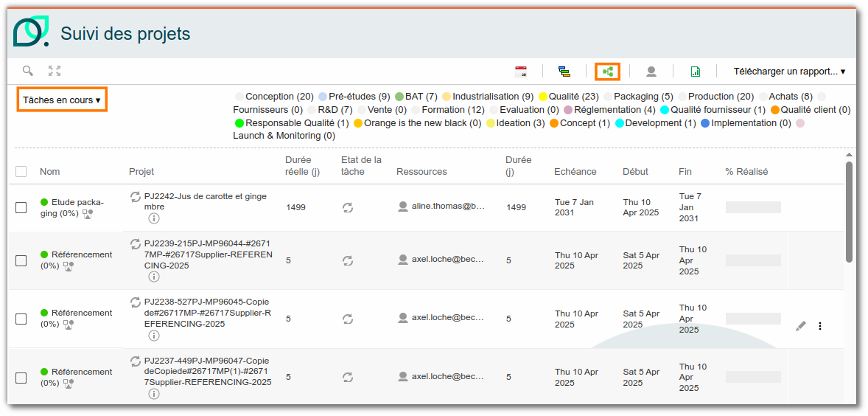Filter by Conception (20) legend
The height and width of the screenshot is (416, 868).
click(x=275, y=97)
